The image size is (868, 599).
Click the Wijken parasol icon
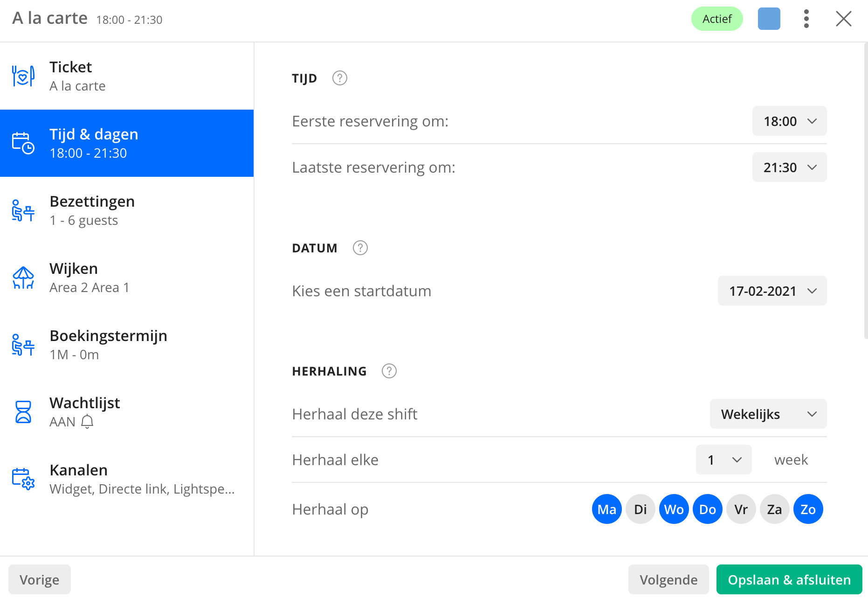click(23, 278)
